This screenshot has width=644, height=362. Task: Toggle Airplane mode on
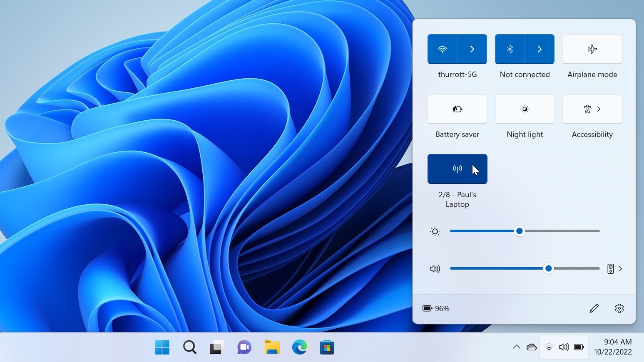[592, 49]
